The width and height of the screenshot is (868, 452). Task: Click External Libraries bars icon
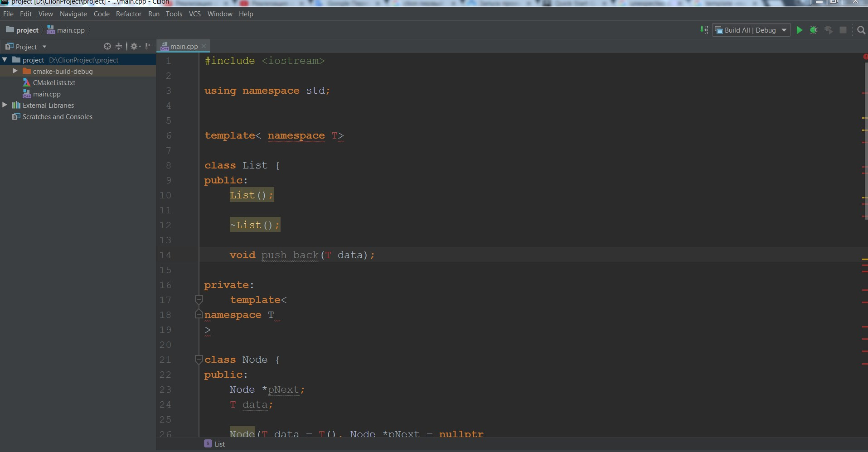[x=16, y=105]
